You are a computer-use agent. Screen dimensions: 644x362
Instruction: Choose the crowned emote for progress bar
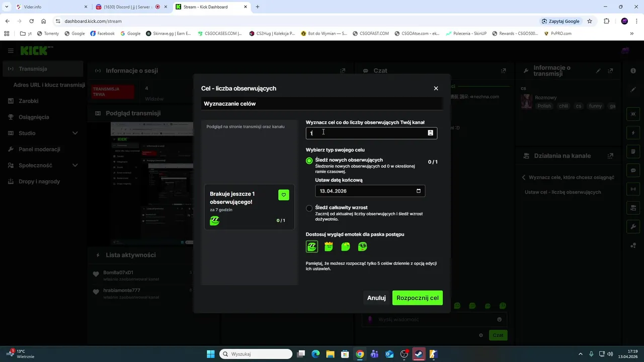329,246
